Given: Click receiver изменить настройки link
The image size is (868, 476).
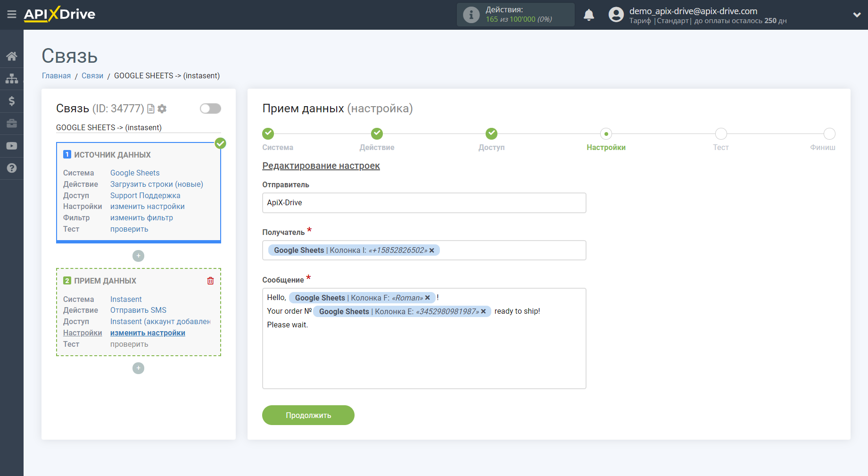Looking at the screenshot, I should click(148, 333).
